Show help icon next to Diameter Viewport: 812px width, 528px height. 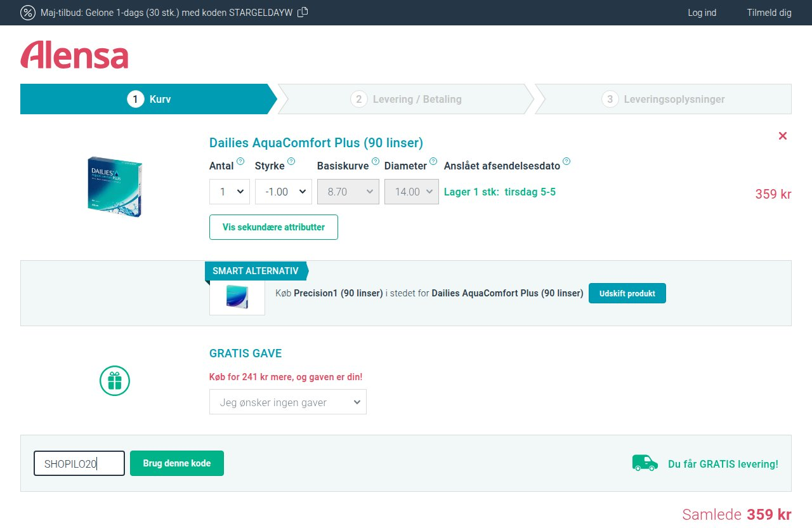(433, 161)
